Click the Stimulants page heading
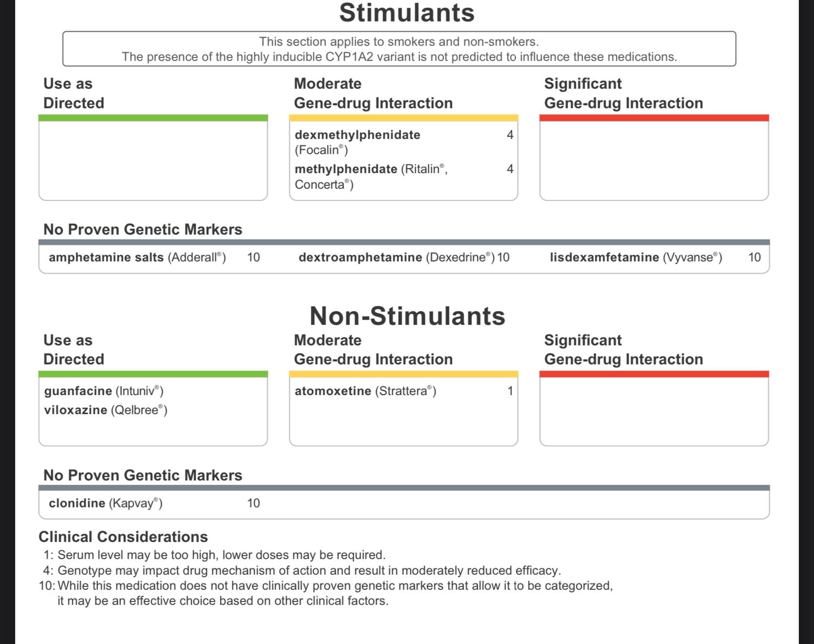This screenshot has width=814, height=644. [407, 13]
